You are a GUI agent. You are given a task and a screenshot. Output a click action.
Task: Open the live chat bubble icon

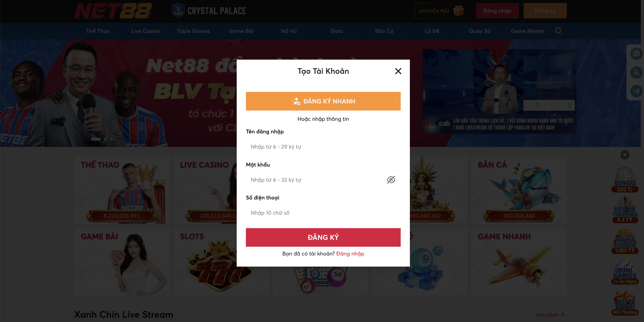636,53
